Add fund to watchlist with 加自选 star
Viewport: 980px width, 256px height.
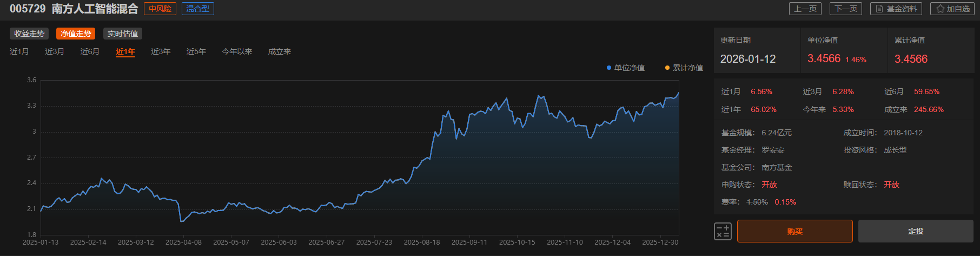click(952, 9)
